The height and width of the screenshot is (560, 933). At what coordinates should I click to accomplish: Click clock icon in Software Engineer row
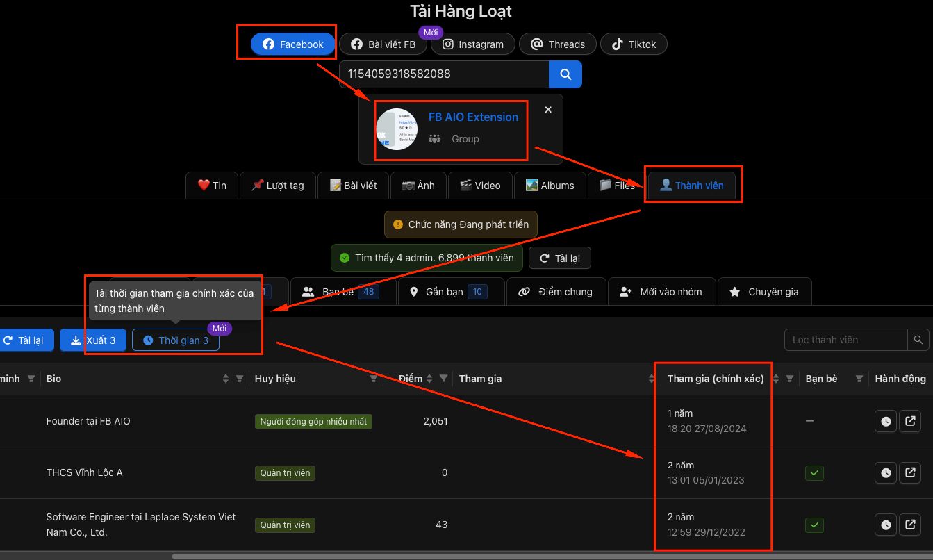tap(886, 525)
